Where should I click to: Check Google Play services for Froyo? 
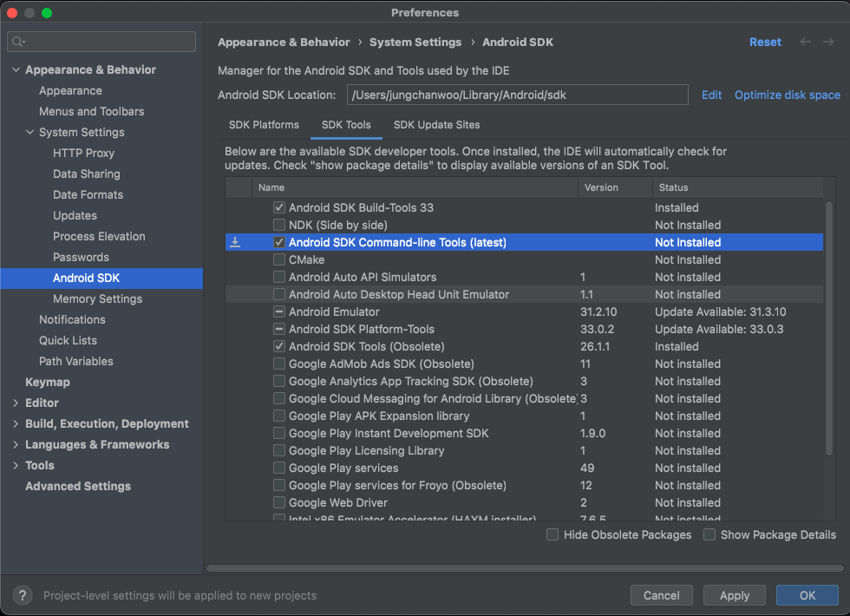(x=279, y=485)
